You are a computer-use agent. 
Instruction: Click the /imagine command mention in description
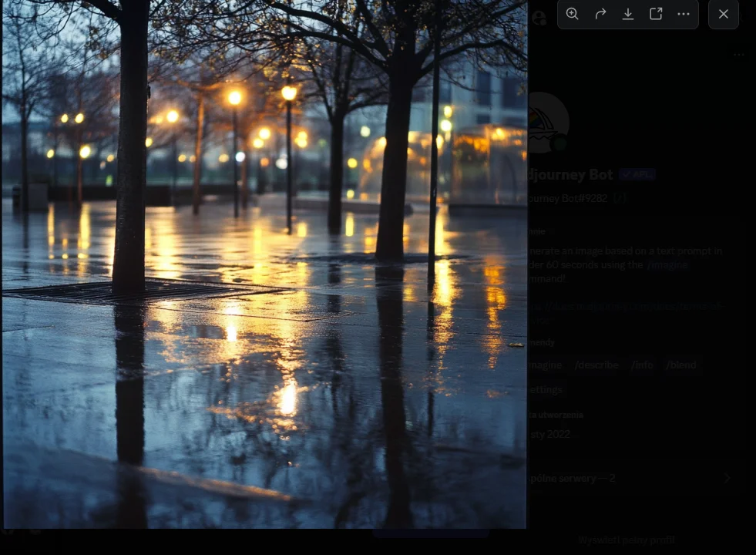pos(668,264)
